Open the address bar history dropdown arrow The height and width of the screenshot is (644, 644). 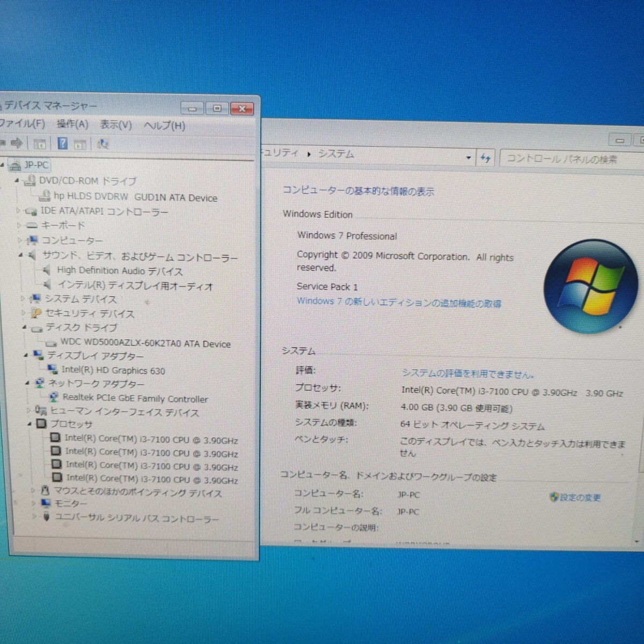tap(469, 158)
